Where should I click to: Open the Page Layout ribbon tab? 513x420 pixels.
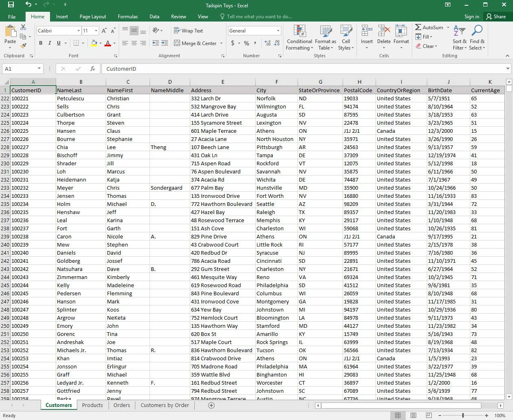tap(93, 17)
